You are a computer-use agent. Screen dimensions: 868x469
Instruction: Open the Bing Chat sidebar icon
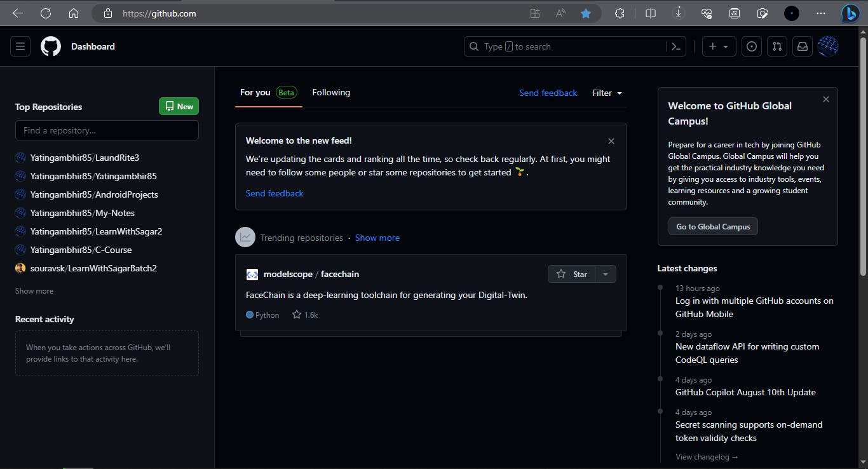point(850,13)
